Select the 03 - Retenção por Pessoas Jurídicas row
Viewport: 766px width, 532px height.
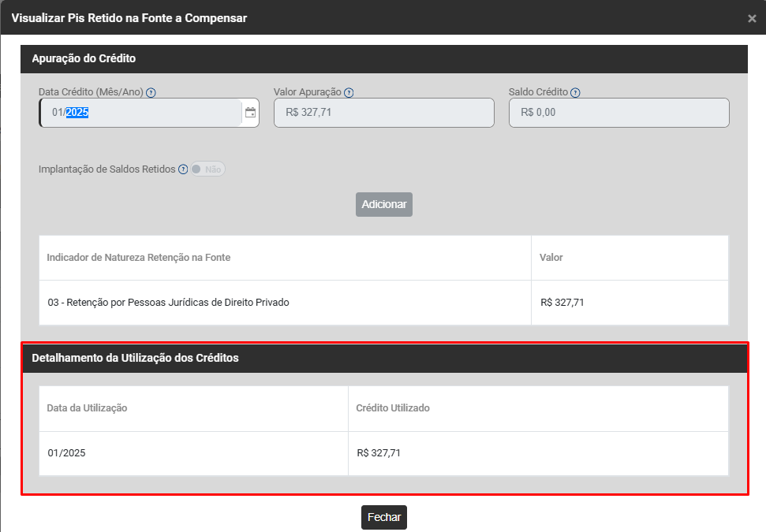(x=168, y=302)
